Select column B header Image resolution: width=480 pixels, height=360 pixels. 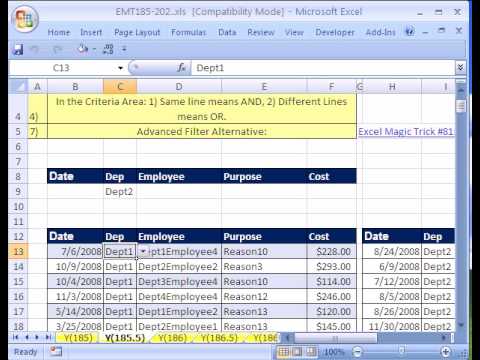(75, 87)
